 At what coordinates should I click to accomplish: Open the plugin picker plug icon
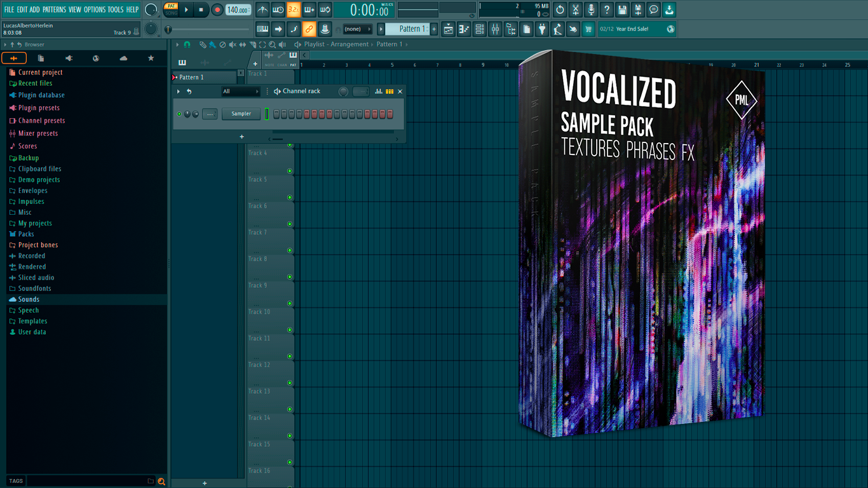click(x=542, y=29)
